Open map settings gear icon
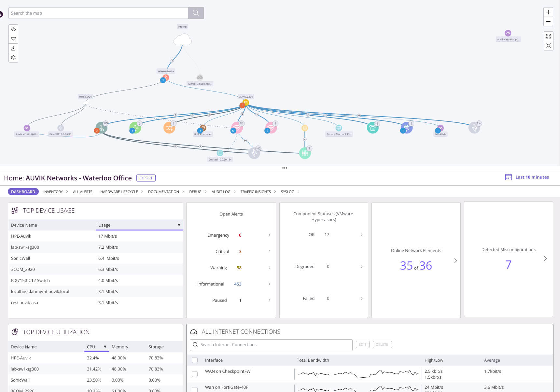 click(x=13, y=58)
